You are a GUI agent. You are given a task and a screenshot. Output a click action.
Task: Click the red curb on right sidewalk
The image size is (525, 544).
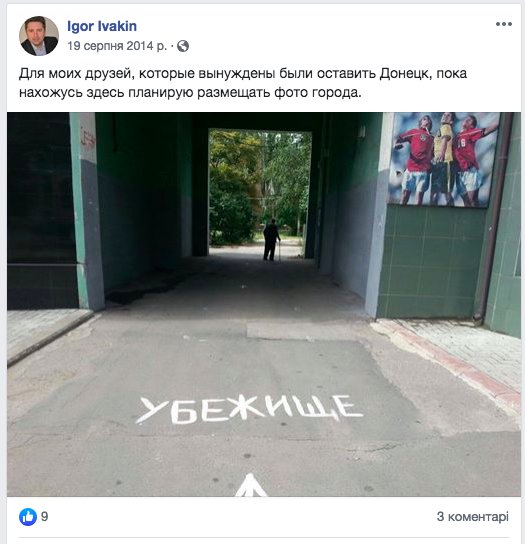tap(458, 364)
